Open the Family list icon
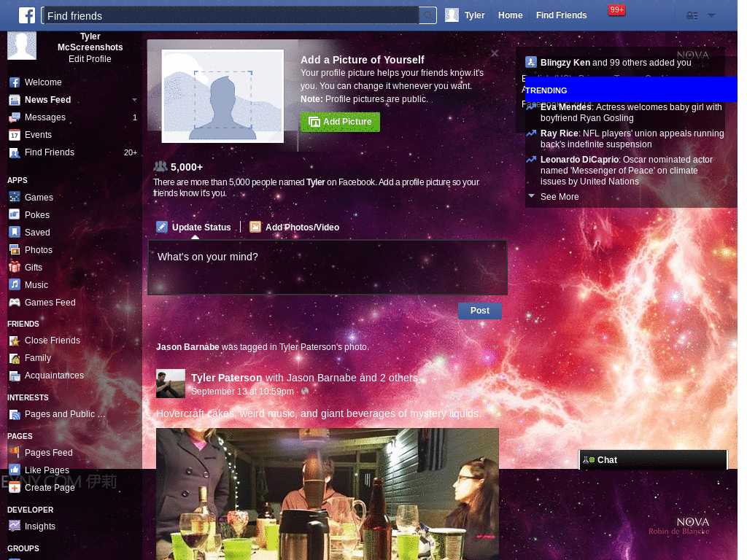The width and height of the screenshot is (747, 560). click(15, 358)
